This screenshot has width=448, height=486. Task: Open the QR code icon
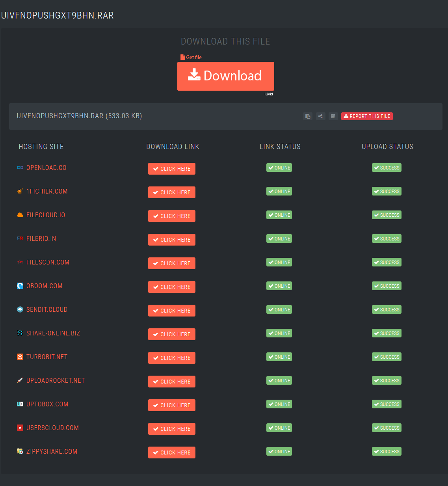pos(333,116)
